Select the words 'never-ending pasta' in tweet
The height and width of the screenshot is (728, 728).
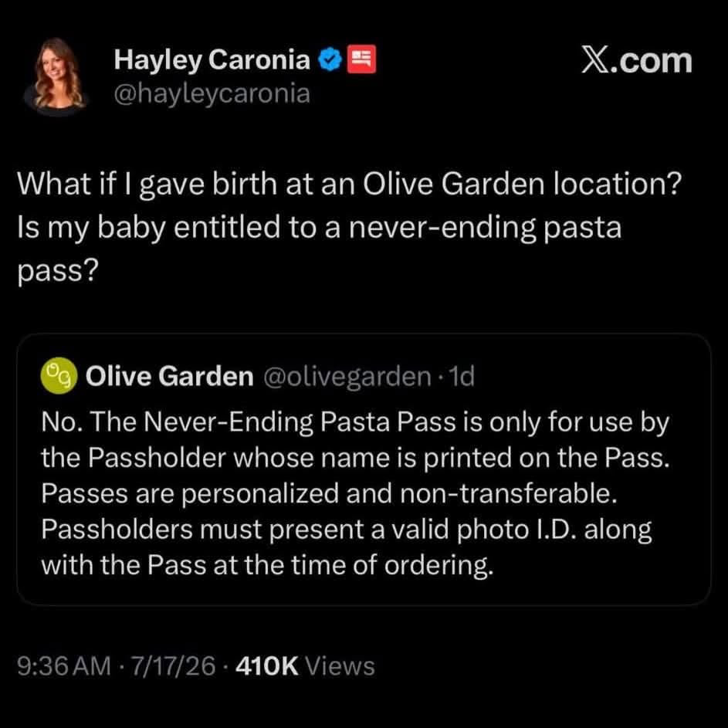click(x=485, y=228)
